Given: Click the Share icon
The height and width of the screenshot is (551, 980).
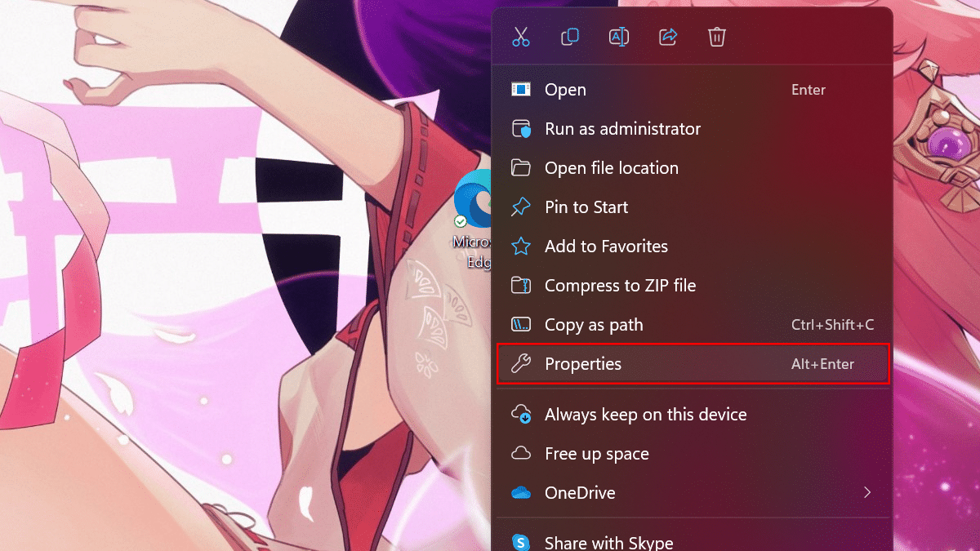Looking at the screenshot, I should (x=668, y=37).
